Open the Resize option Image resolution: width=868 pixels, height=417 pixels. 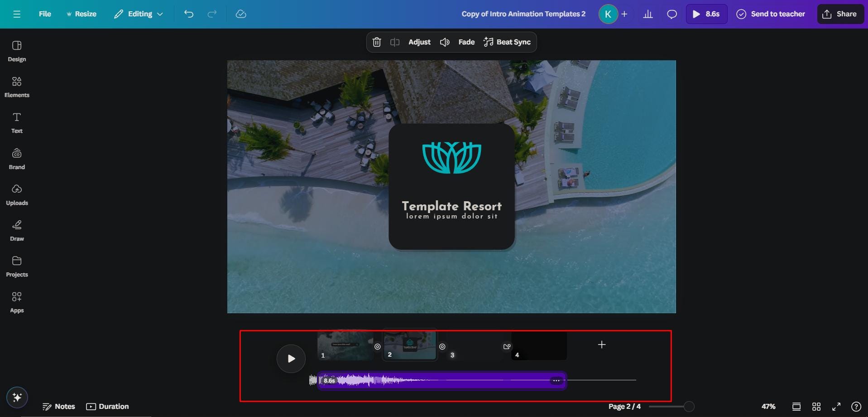(82, 14)
